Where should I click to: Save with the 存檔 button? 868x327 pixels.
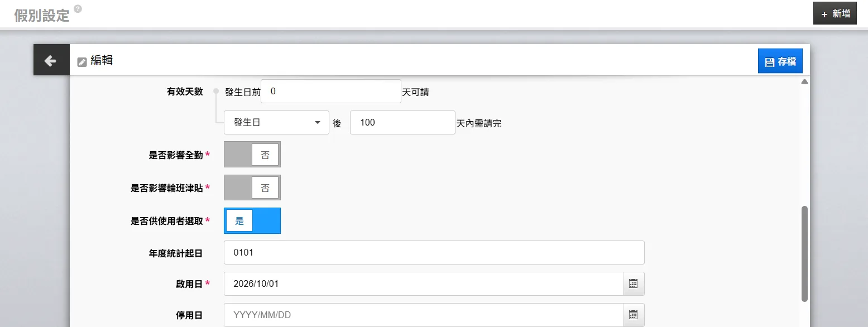pos(780,61)
